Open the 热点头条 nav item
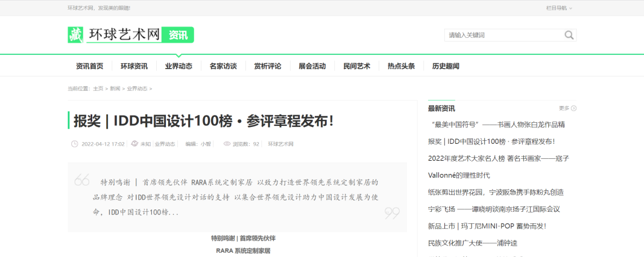Image resolution: width=644 pixels, height=257 pixels. pos(401,66)
